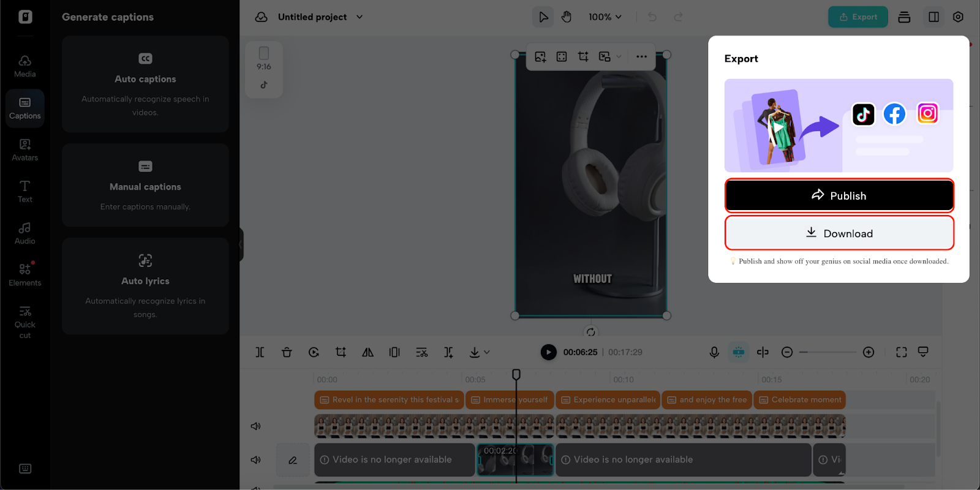Image resolution: width=980 pixels, height=490 pixels.
Task: Click the timeline playhead marker
Action: click(x=516, y=374)
